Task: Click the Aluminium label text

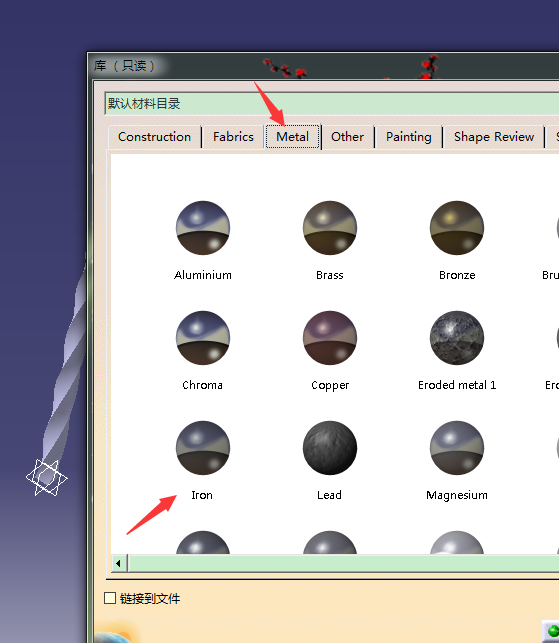Action: tap(203, 275)
